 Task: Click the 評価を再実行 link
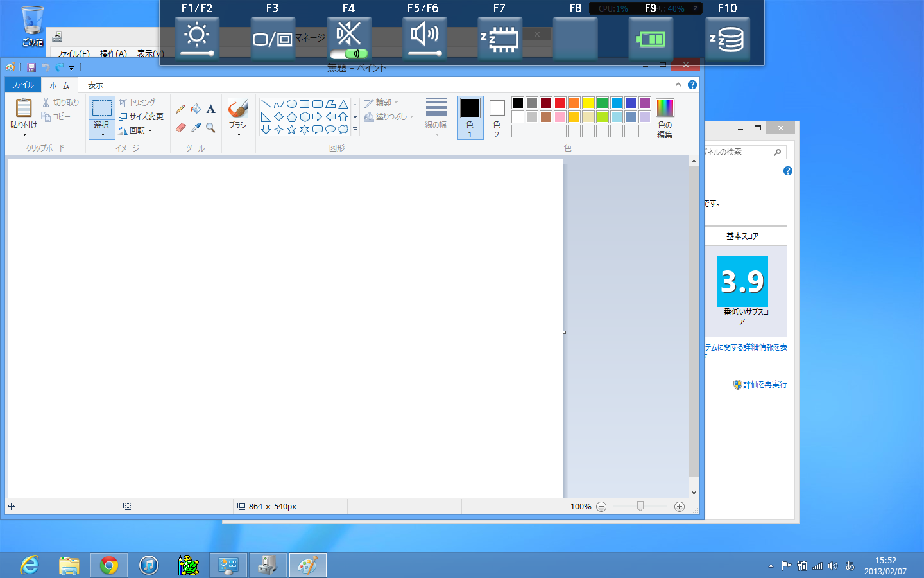(764, 385)
